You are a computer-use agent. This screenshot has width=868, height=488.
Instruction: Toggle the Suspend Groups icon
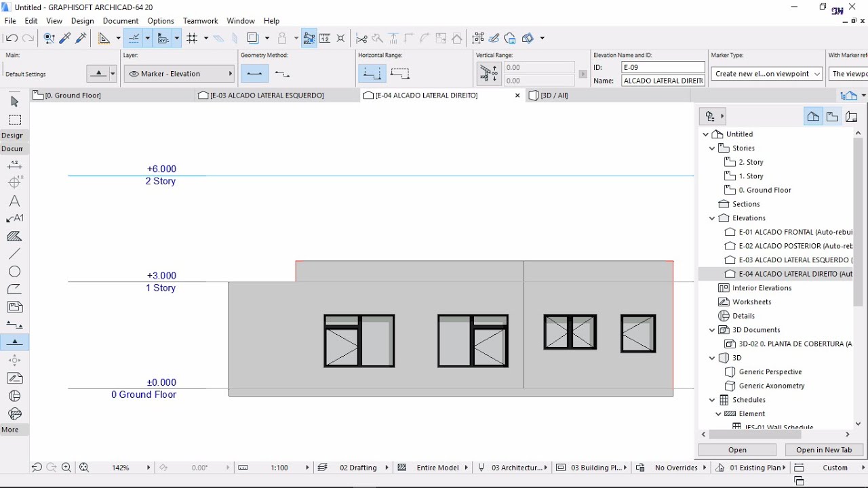pos(309,38)
